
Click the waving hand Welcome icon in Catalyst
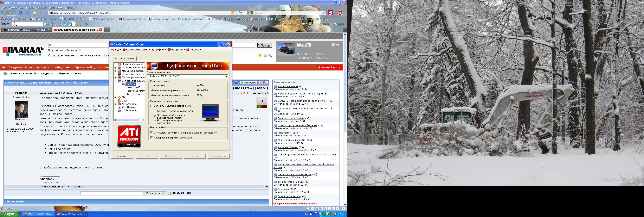click(120, 64)
